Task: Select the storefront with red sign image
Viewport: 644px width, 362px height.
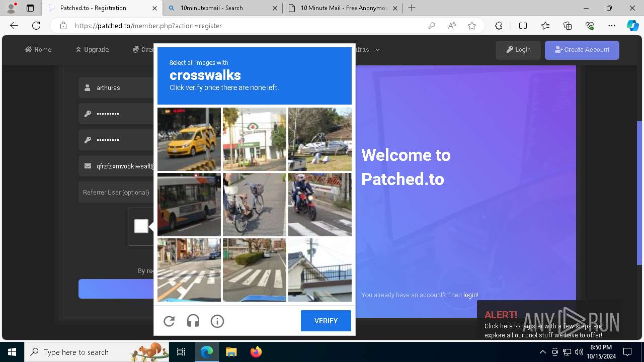Action: (x=255, y=139)
